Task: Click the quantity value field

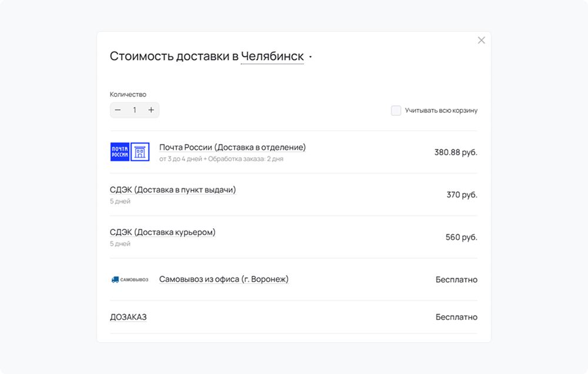Action: tap(135, 110)
